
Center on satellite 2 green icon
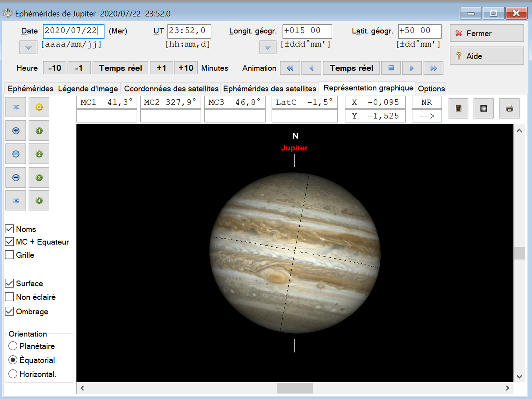[x=39, y=154]
